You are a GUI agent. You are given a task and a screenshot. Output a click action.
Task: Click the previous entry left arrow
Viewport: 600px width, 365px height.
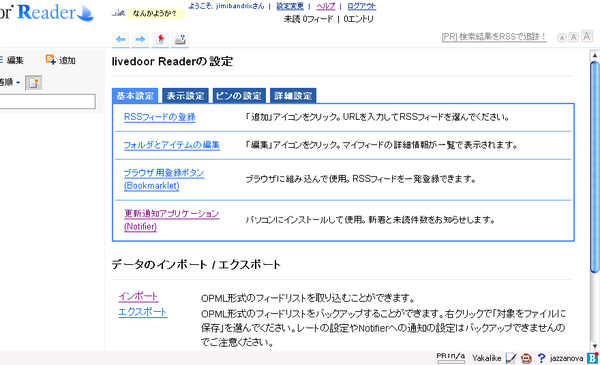(x=121, y=39)
